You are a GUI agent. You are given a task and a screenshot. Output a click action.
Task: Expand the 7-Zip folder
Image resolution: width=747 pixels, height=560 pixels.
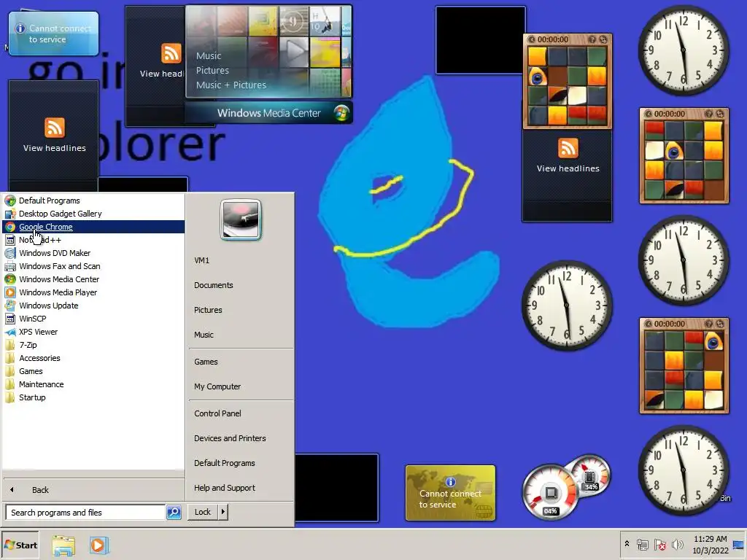click(93, 345)
